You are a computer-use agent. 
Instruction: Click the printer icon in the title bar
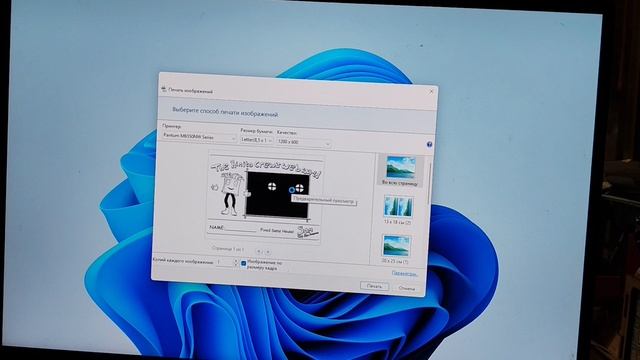(164, 89)
